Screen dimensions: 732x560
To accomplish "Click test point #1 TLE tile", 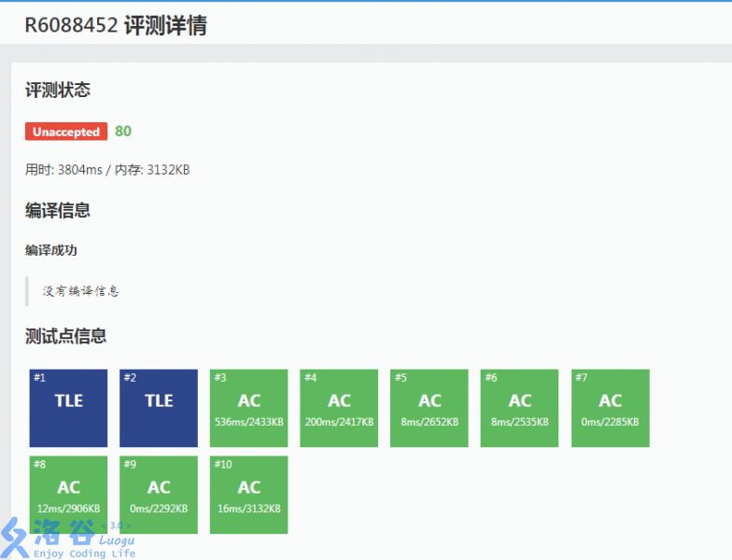I will pos(68,408).
